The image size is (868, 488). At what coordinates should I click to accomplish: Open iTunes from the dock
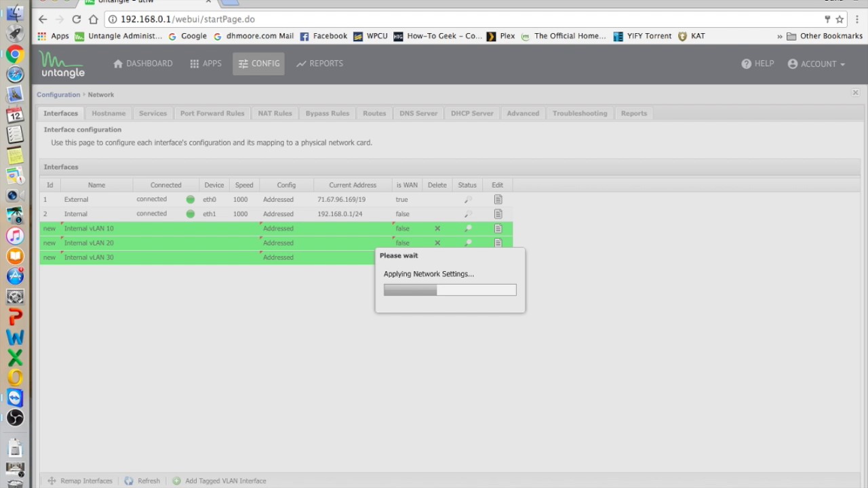point(15,236)
